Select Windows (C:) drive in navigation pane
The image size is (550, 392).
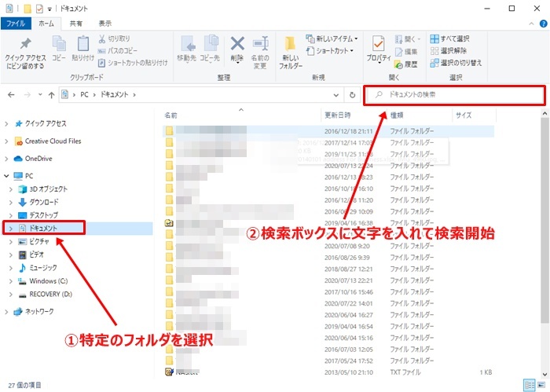53,280
